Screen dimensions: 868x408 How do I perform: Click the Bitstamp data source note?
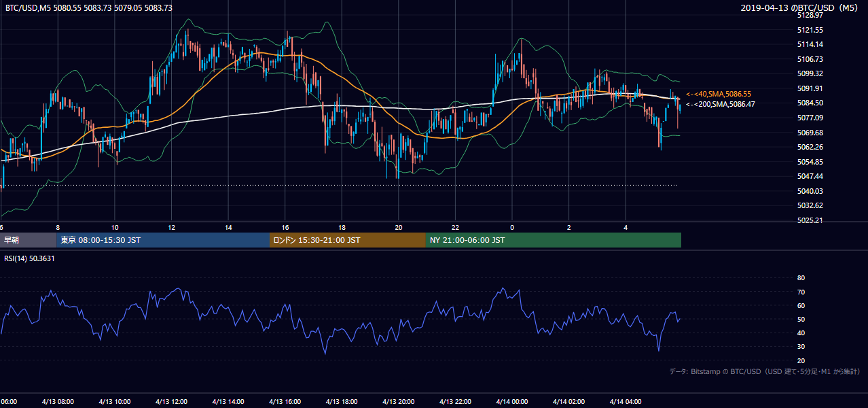coord(765,372)
